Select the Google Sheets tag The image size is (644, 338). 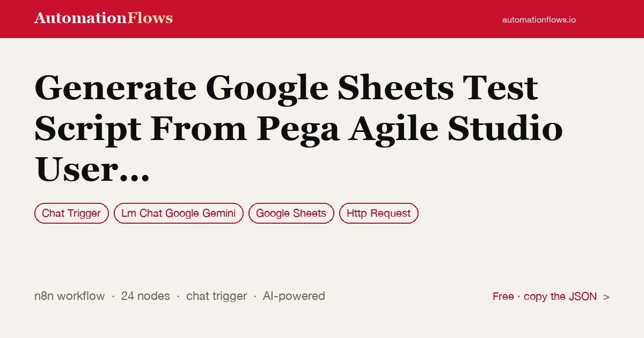(x=291, y=213)
